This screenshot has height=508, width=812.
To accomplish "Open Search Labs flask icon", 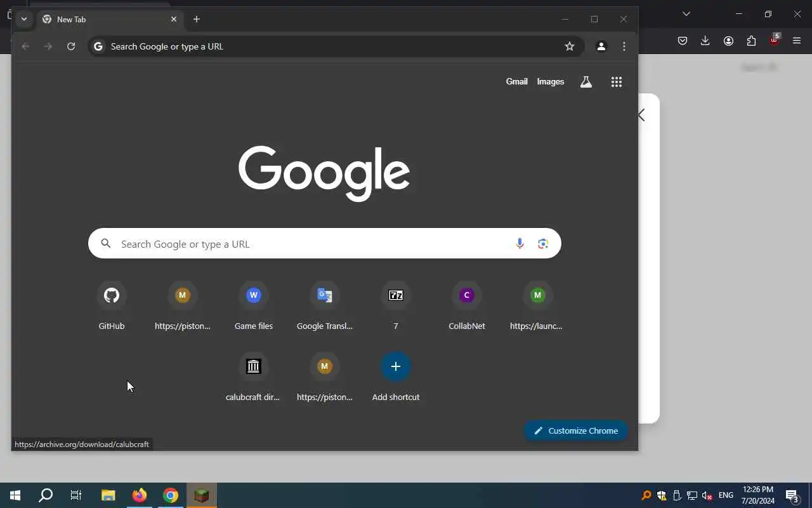I will (586, 82).
